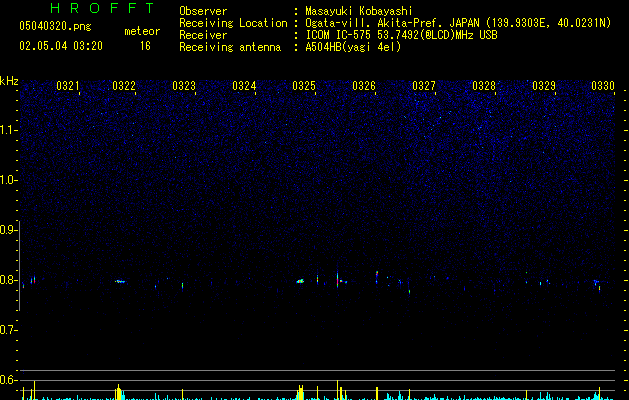
Task: Click the Receiver label
Action: point(203,35)
